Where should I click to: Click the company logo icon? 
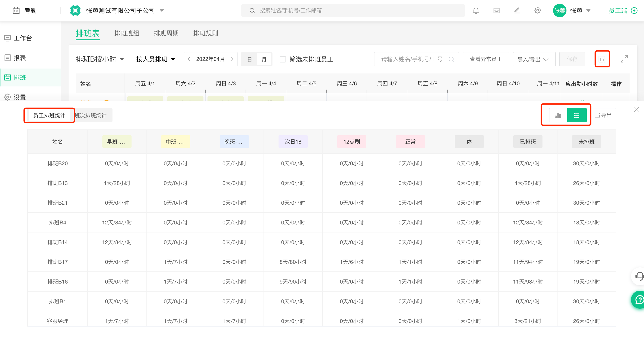click(75, 11)
